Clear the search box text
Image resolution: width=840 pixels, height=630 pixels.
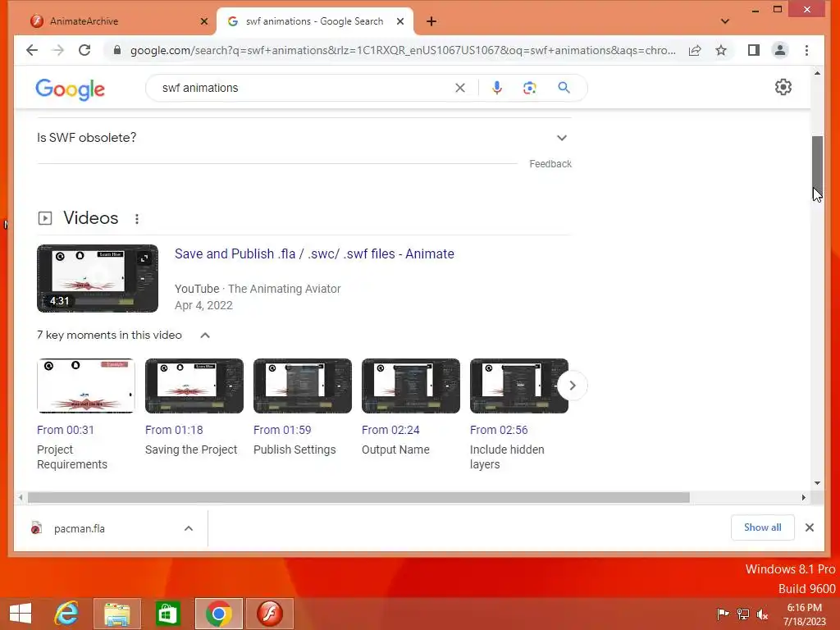pyautogui.click(x=460, y=88)
